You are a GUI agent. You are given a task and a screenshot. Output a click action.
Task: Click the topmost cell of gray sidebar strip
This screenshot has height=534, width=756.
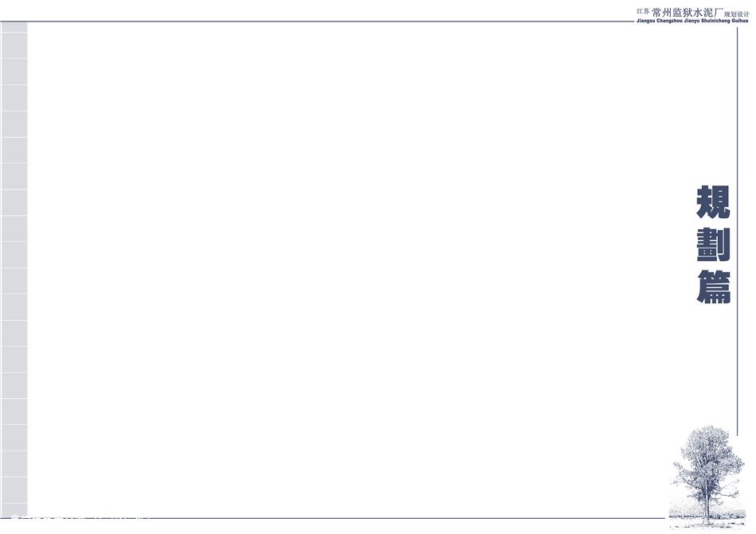click(14, 28)
